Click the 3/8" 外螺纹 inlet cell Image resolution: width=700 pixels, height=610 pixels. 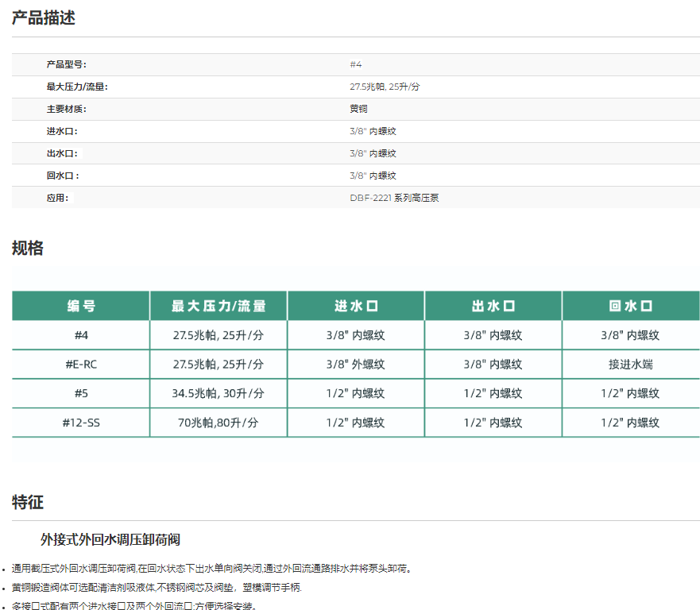356,365
